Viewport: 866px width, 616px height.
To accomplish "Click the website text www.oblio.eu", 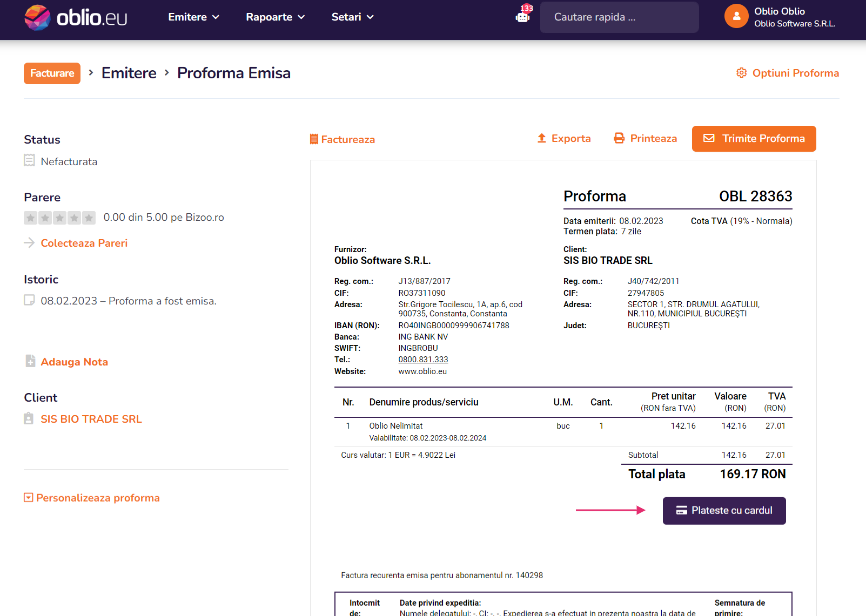I will pos(422,371).
